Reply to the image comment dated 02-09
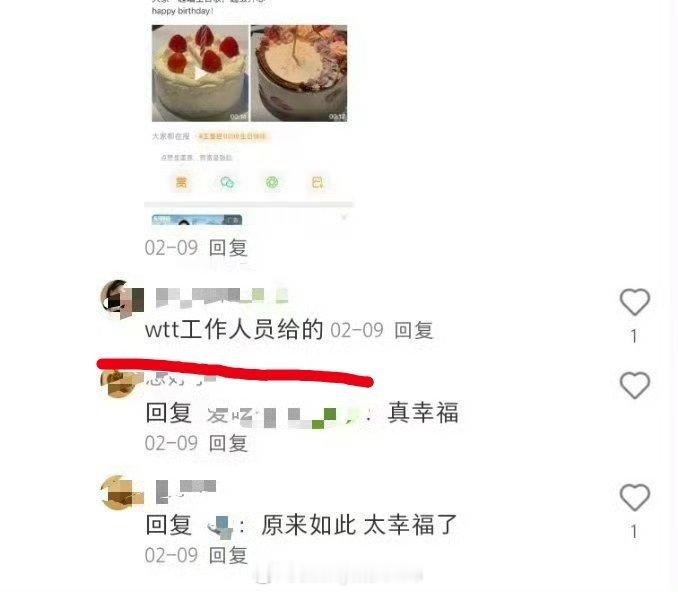The width and height of the screenshot is (678, 592). tap(228, 248)
